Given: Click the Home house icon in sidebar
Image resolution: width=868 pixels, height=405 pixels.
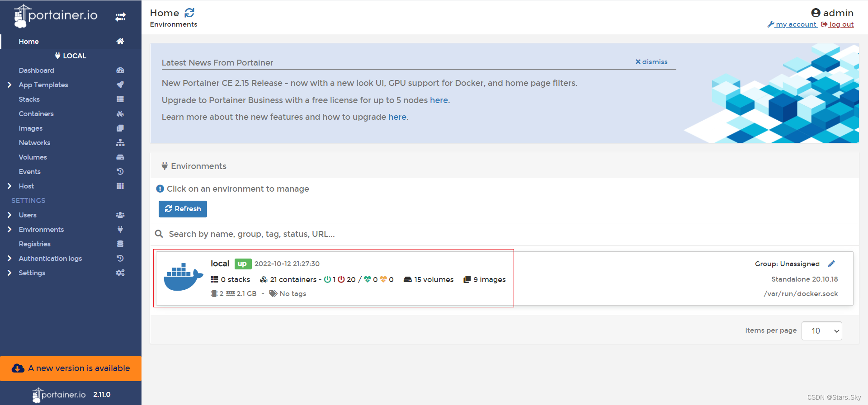Looking at the screenshot, I should [120, 42].
